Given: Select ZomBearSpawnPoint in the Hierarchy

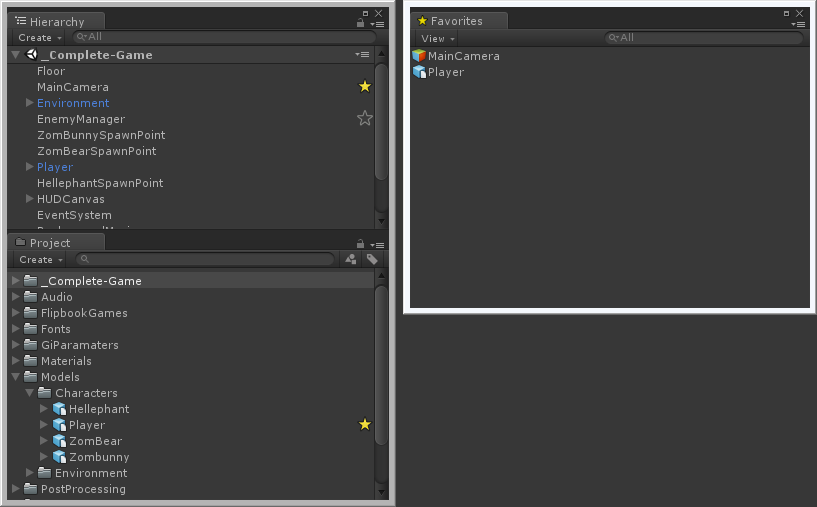Looking at the screenshot, I should click(x=96, y=151).
